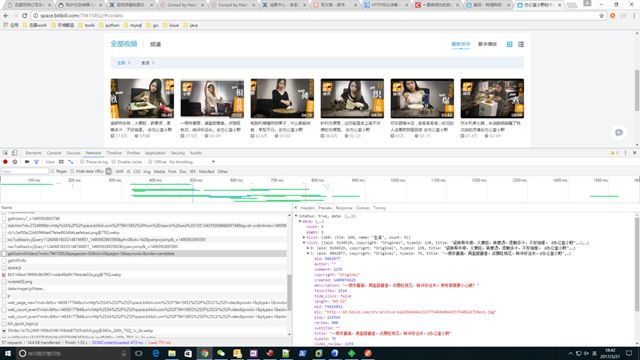Select the space.js request row
640x360 pixels.
click(144, 267)
